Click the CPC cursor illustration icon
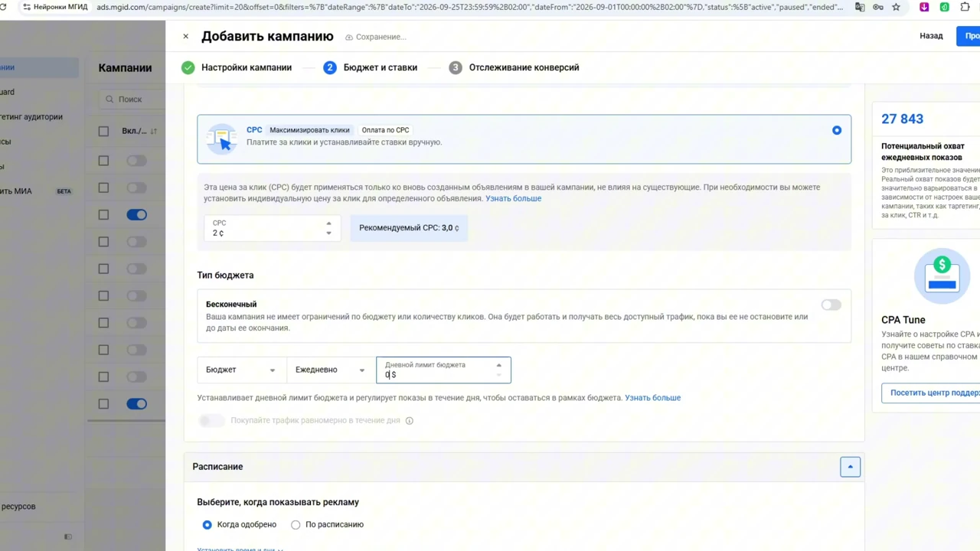Viewport: 980px width, 551px height. click(222, 139)
